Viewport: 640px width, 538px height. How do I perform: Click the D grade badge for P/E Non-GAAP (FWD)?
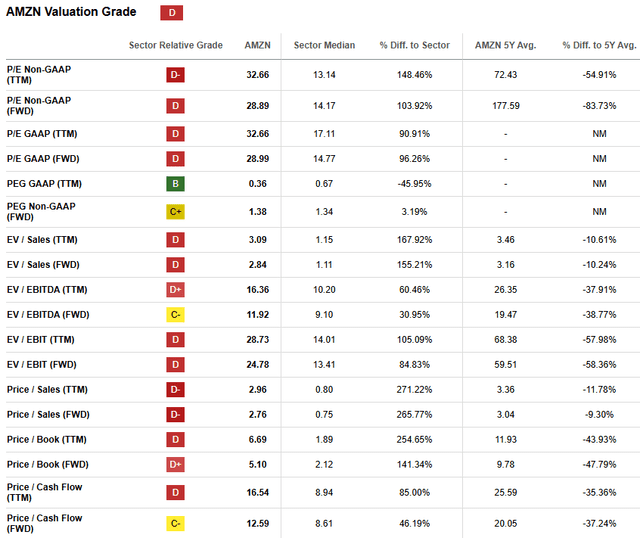click(175, 106)
